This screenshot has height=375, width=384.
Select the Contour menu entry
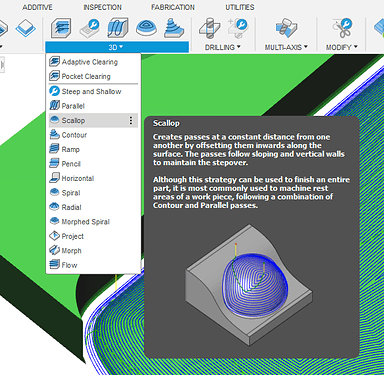tap(93, 135)
